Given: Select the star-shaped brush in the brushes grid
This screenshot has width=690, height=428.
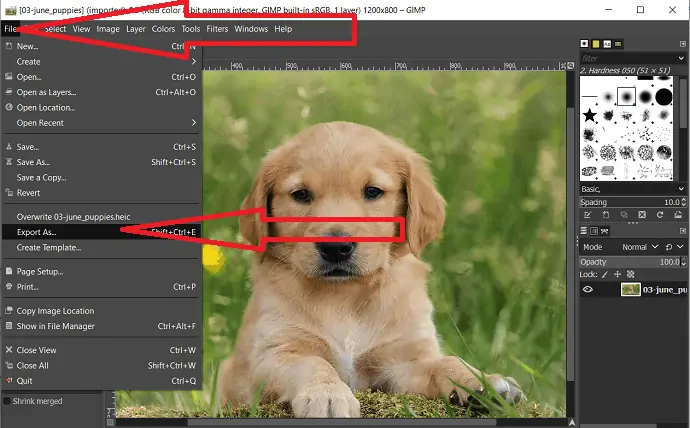Looking at the screenshot, I should tap(590, 117).
